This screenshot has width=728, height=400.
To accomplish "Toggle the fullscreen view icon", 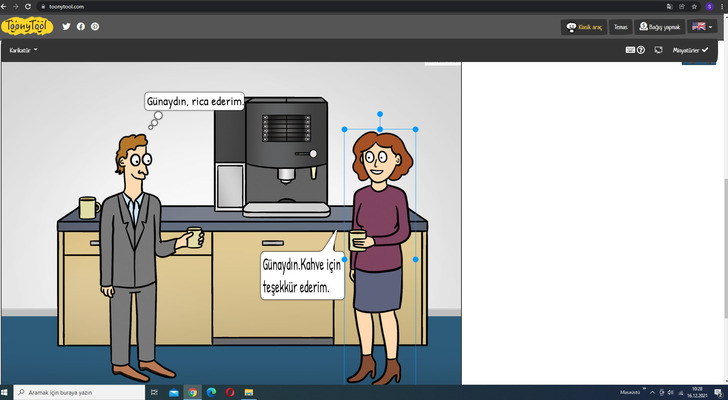I will point(658,49).
